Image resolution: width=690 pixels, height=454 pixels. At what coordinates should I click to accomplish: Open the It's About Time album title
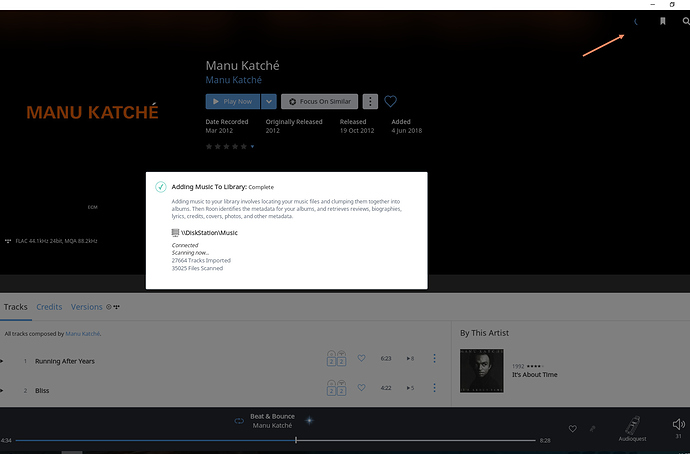tap(535, 375)
